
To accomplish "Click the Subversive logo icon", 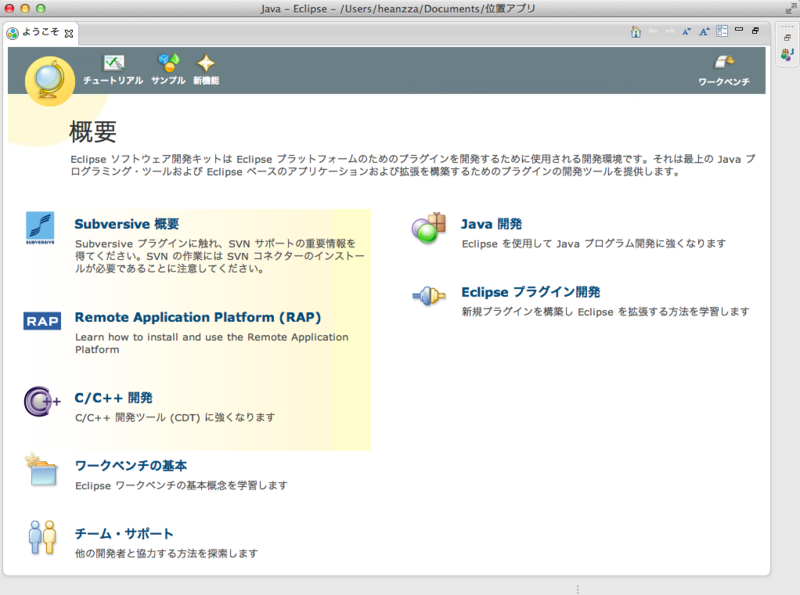I will click(40, 226).
